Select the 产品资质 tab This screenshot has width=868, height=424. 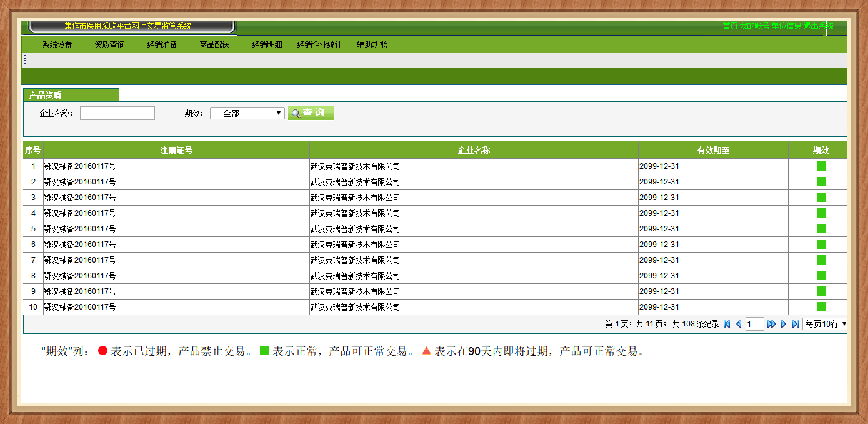click(x=46, y=95)
